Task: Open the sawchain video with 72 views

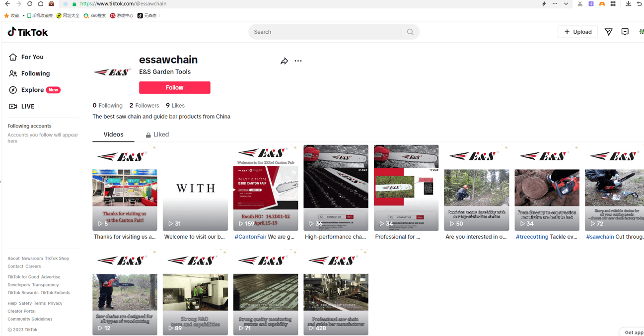Action: (615, 188)
